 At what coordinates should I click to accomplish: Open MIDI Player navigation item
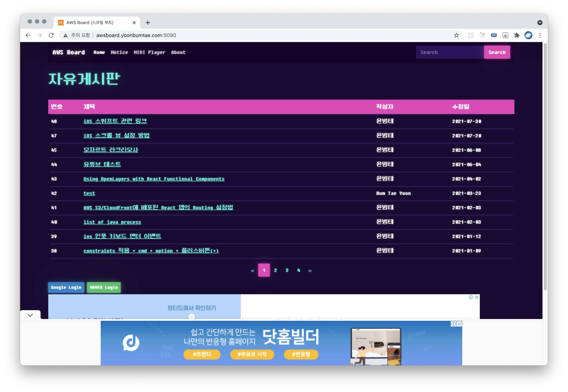point(149,52)
